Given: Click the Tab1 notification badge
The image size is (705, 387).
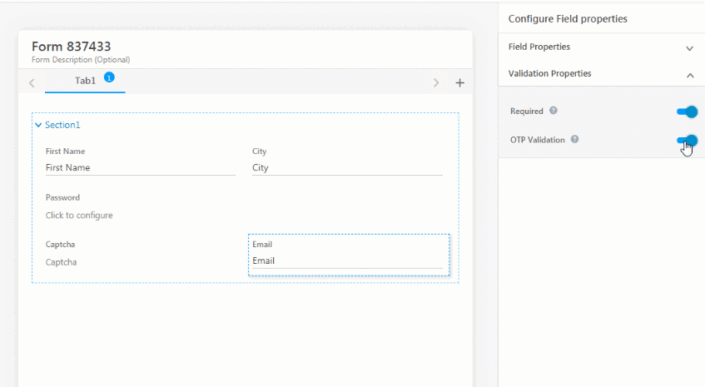Looking at the screenshot, I should point(109,77).
